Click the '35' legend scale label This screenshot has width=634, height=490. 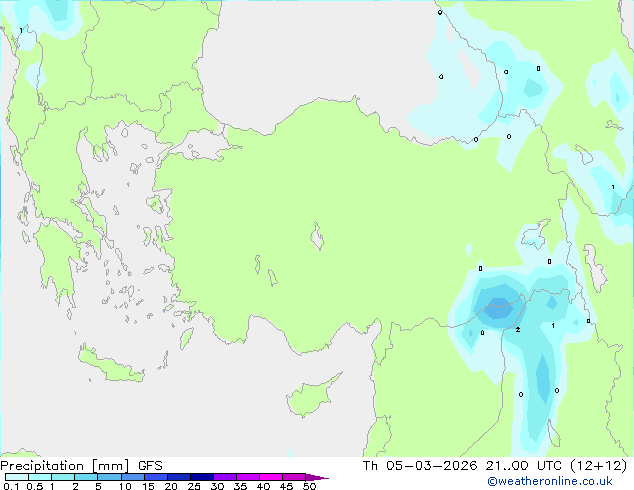(x=240, y=486)
